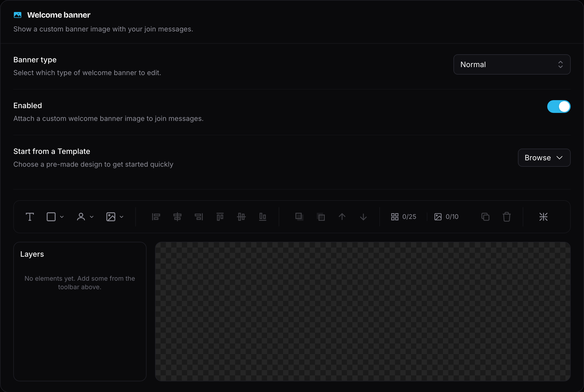Add a rectangle shape element
Image resolution: width=584 pixels, height=392 pixels.
(x=51, y=217)
